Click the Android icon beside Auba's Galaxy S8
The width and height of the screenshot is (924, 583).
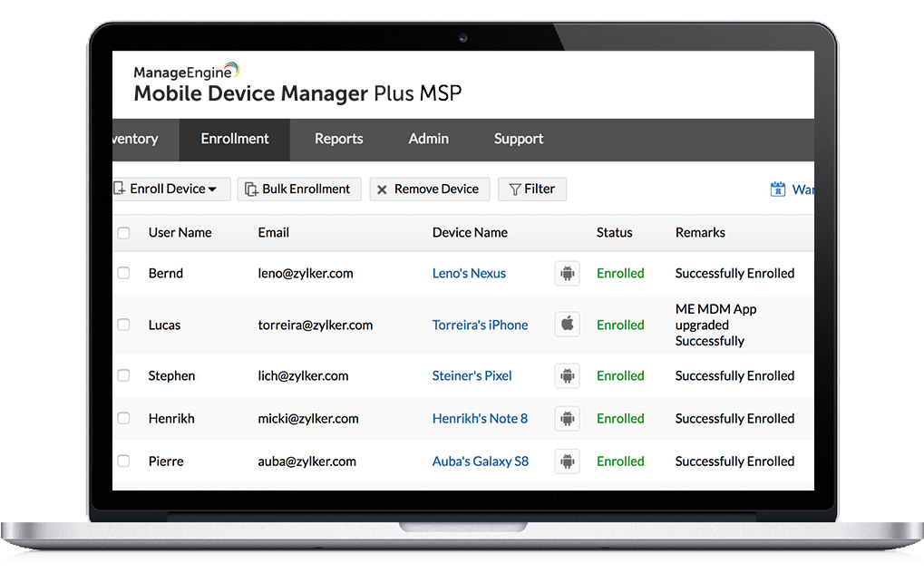(x=567, y=461)
